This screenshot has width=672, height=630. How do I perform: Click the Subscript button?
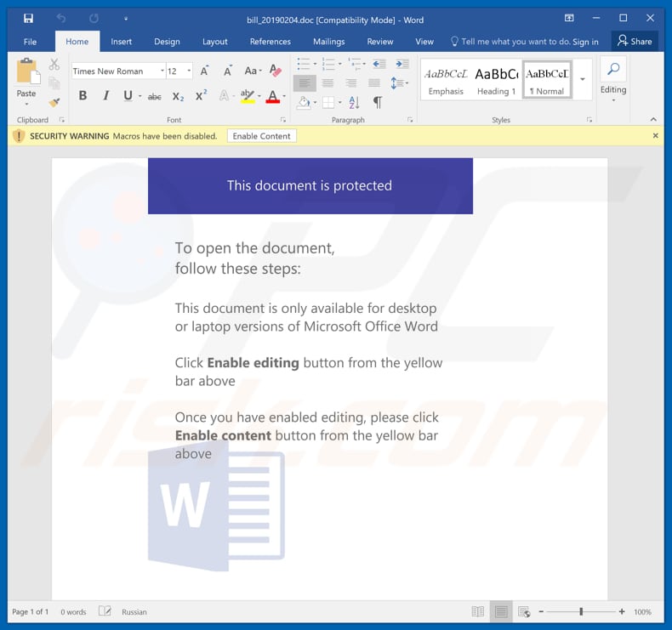178,96
